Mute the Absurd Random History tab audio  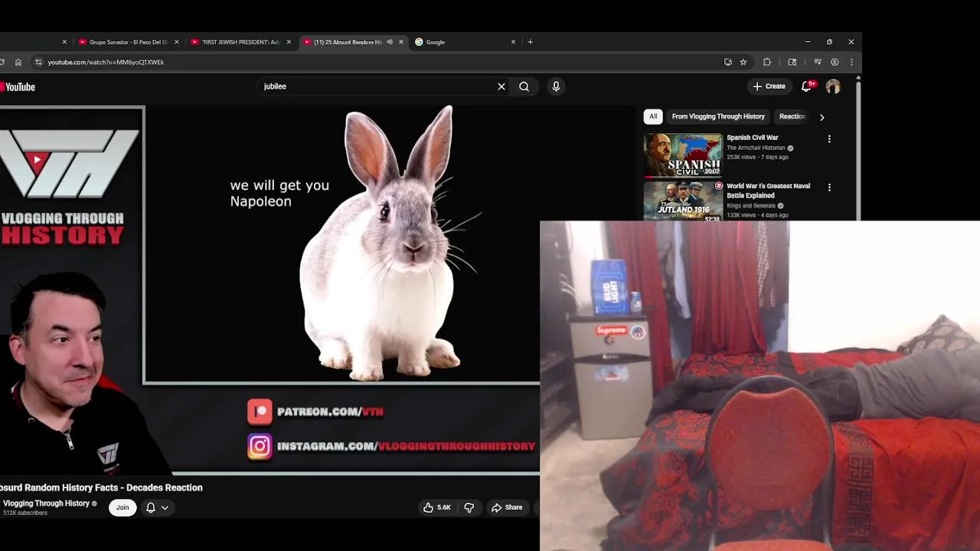tap(389, 42)
